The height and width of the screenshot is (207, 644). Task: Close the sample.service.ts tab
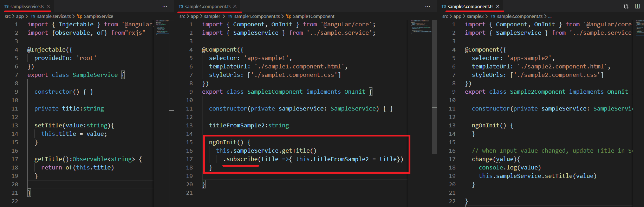tap(48, 6)
